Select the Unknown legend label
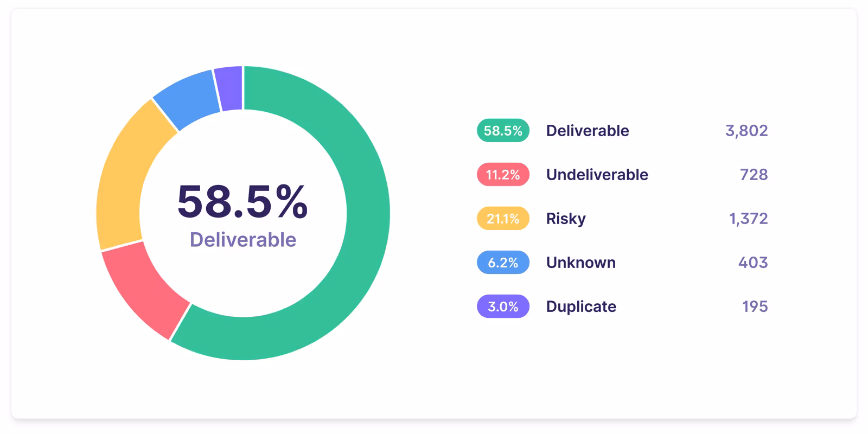 [x=580, y=263]
